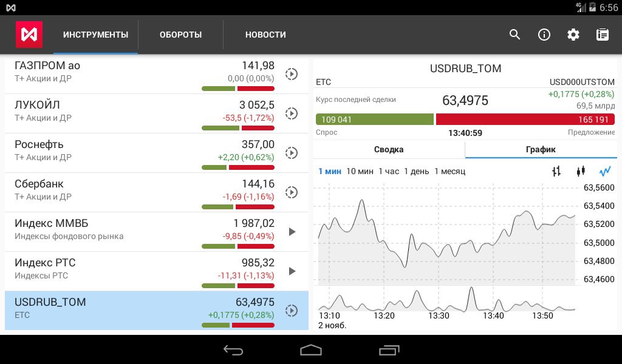Tap the USD000UTSTOM ticker code

582,82
